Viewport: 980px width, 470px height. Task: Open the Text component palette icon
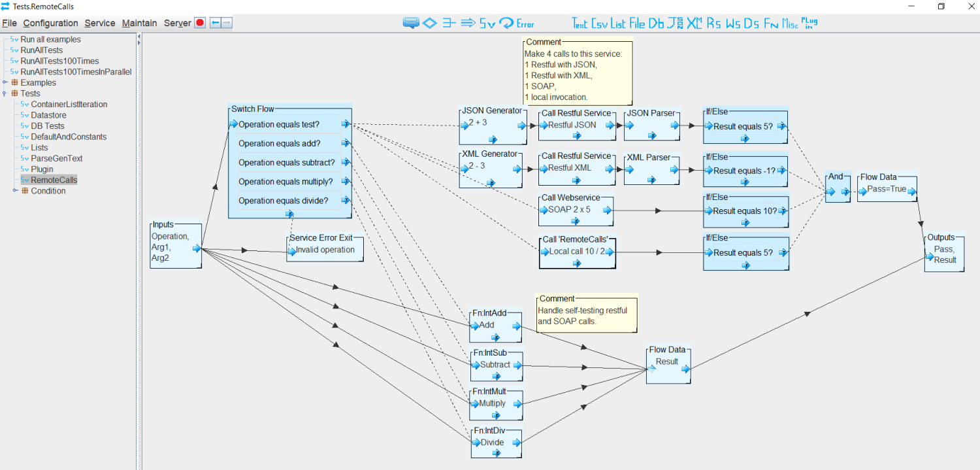tap(580, 24)
